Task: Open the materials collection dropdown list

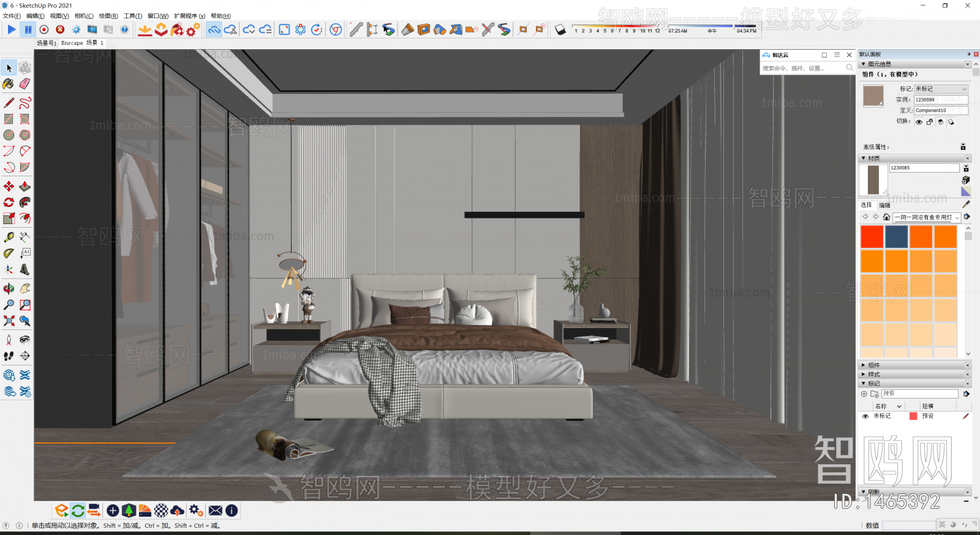Action: [x=927, y=217]
